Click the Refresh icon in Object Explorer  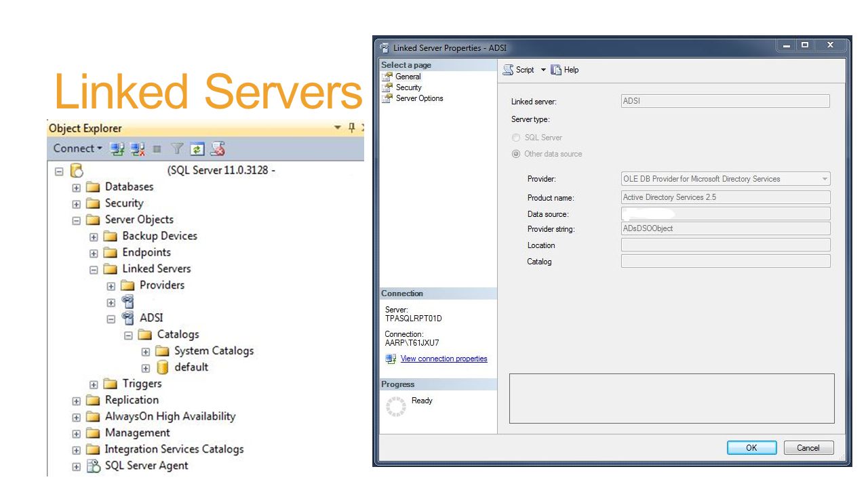tap(197, 148)
